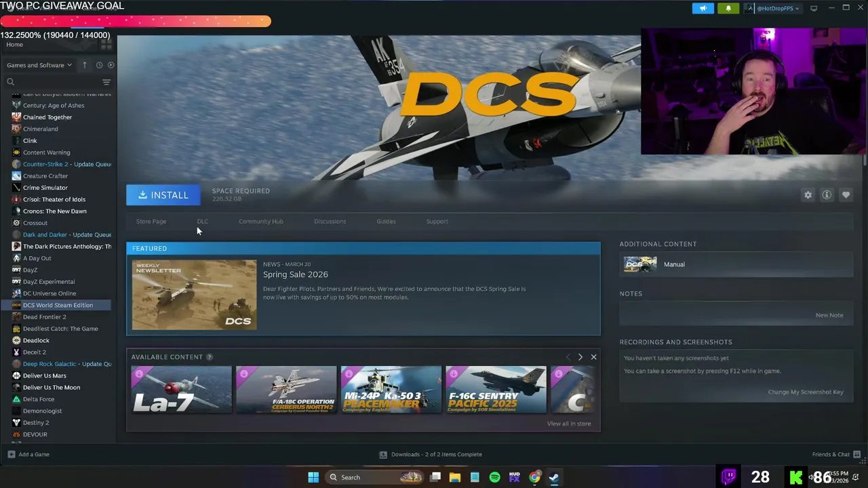
Task: Open the library collections grid view icon
Action: coord(106,45)
